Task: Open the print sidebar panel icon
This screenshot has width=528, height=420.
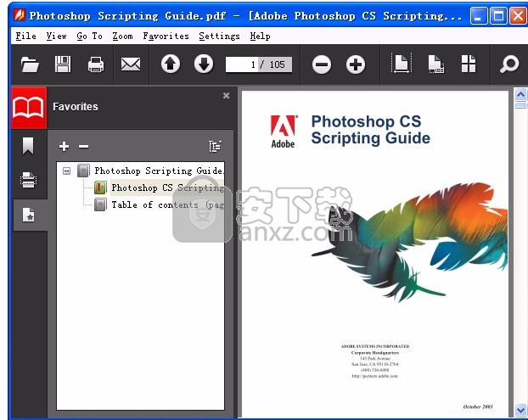Action: click(28, 180)
